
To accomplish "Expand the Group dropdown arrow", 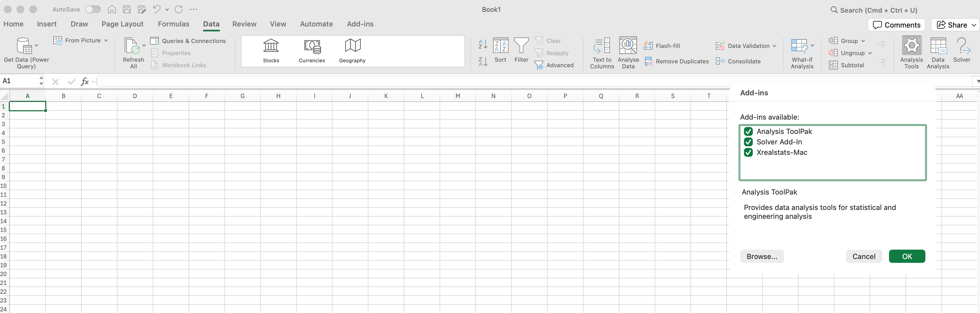I will coord(863,41).
